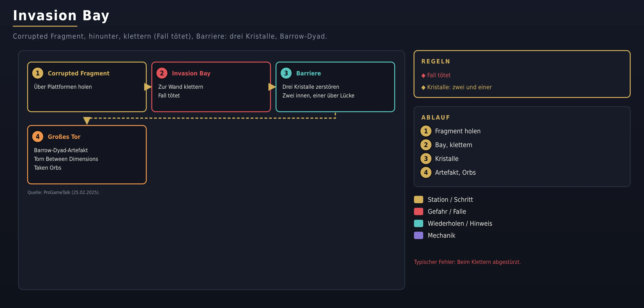
Task: Click the text Drei Kristalle zerstören
Action: [x=311, y=87]
